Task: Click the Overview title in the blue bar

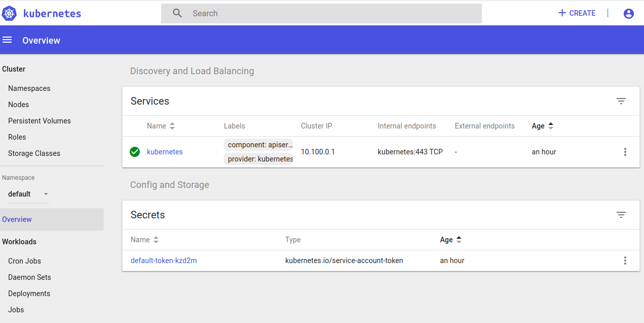Action: pyautogui.click(x=41, y=40)
